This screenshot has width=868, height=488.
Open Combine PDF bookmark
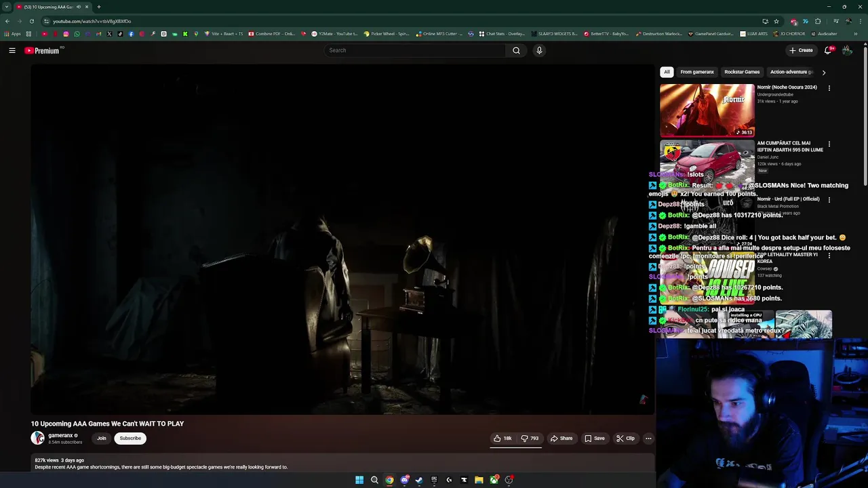[x=272, y=33]
